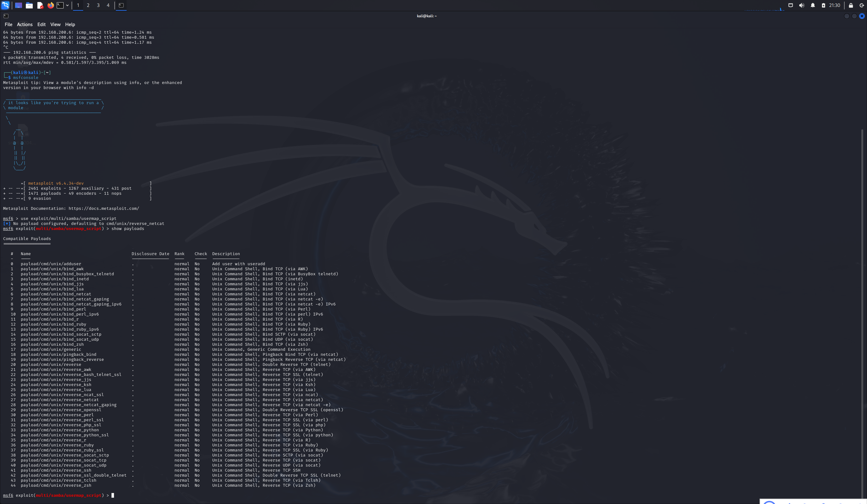
Task: Open the file manager launcher
Action: pos(29,5)
